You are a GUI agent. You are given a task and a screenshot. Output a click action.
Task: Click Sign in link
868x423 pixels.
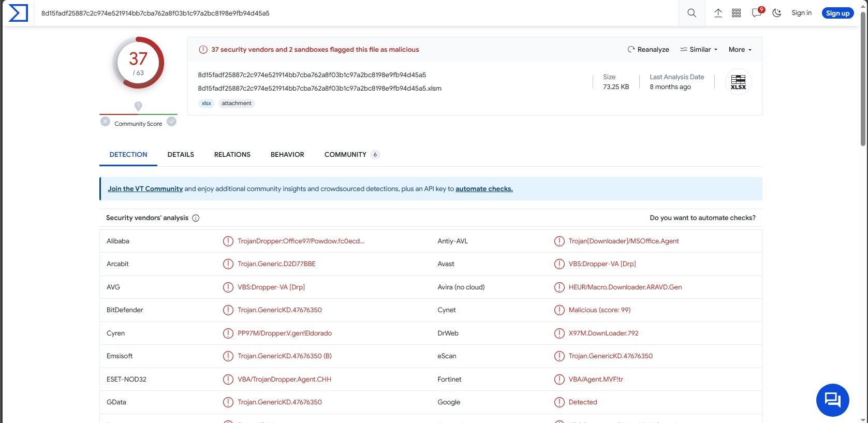coord(801,13)
